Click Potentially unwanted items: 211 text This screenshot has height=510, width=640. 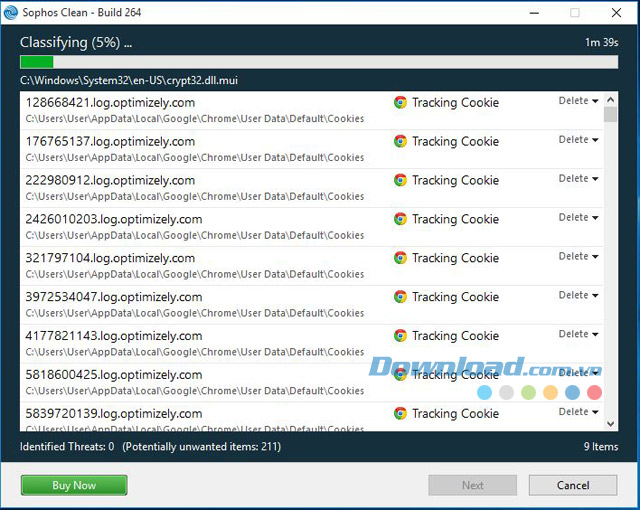[202, 446]
